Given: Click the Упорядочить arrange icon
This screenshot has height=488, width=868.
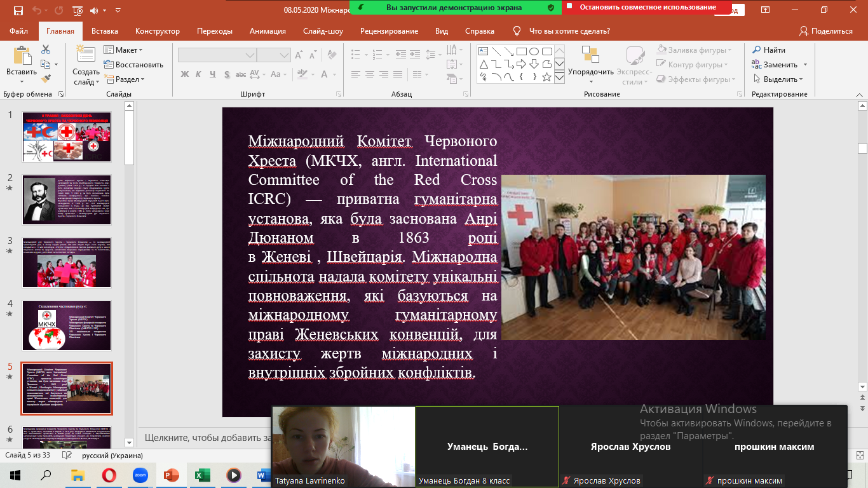Looking at the screenshot, I should pyautogui.click(x=590, y=55).
